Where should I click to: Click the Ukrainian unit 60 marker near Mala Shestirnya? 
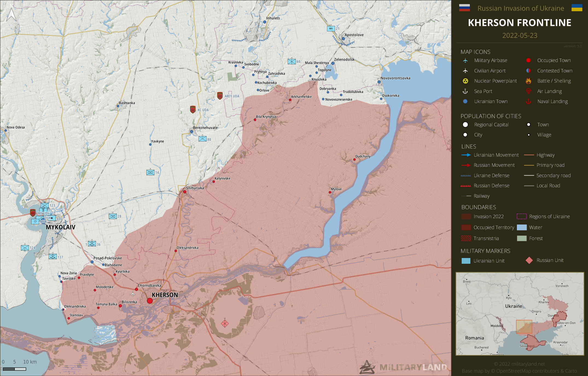tap(292, 62)
